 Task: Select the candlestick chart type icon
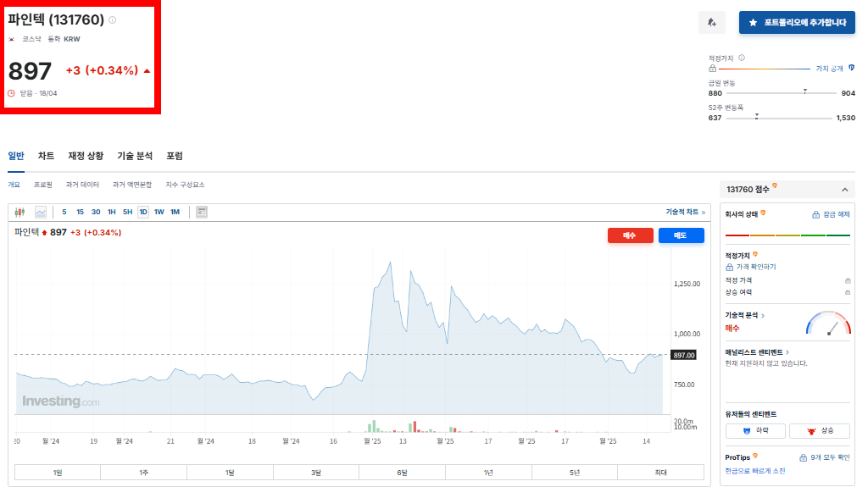[x=20, y=212]
